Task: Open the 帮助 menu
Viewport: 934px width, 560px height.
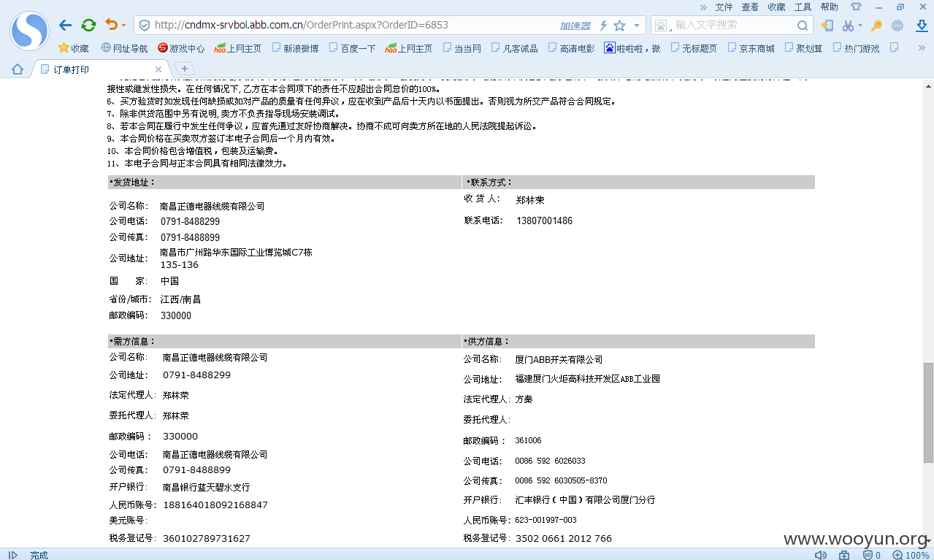Action: point(829,7)
